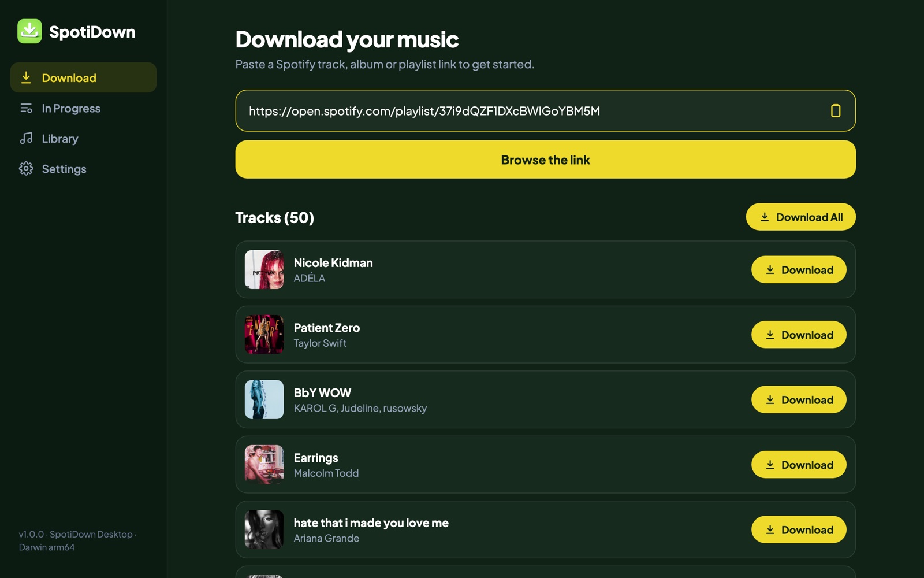
Task: Download the BbY WOW track
Action: pyautogui.click(x=799, y=400)
